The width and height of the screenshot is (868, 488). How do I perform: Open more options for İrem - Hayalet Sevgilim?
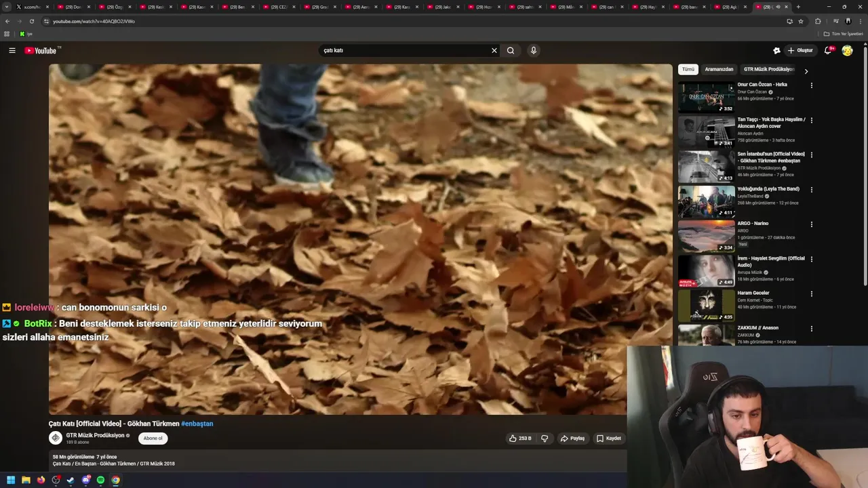click(x=811, y=259)
